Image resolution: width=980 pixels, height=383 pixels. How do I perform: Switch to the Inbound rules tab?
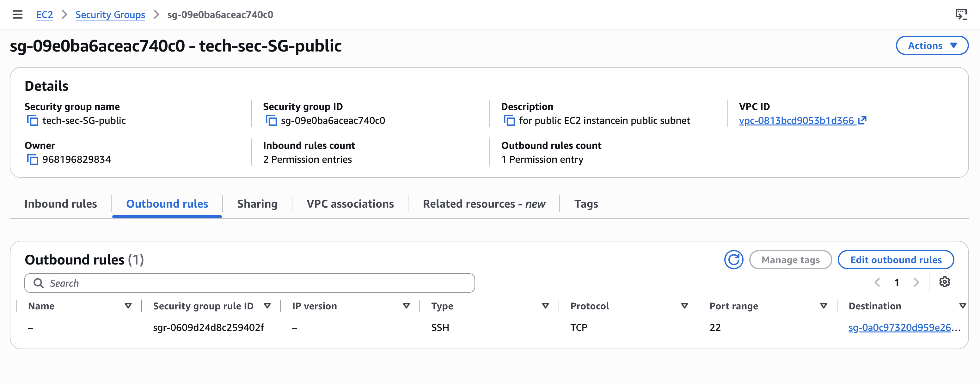[60, 204]
